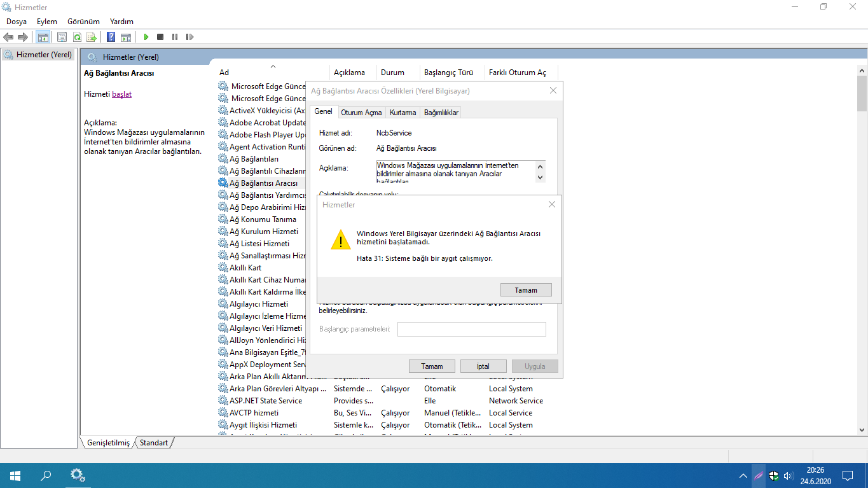Click the Refresh toolbar icon

(77, 37)
